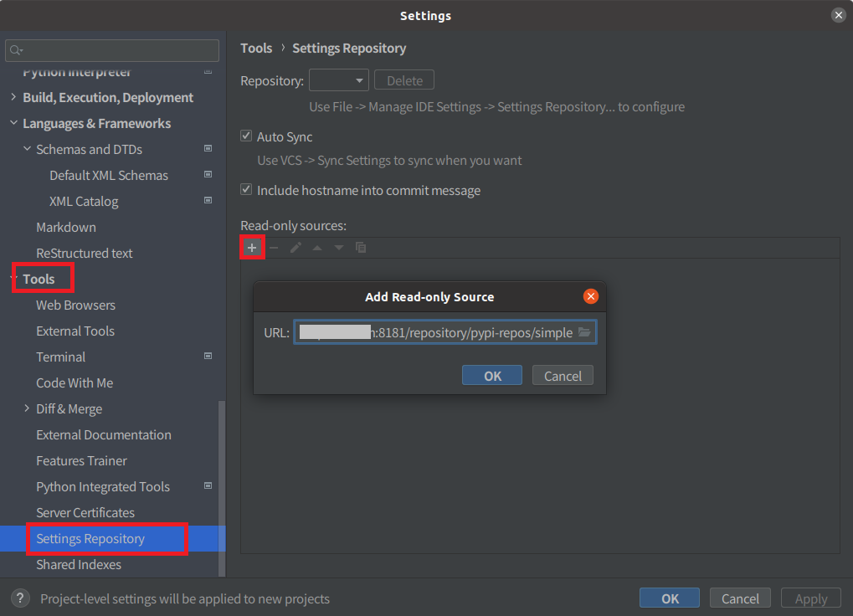Click Tools in the breadcrumb
The width and height of the screenshot is (853, 616).
click(x=256, y=49)
